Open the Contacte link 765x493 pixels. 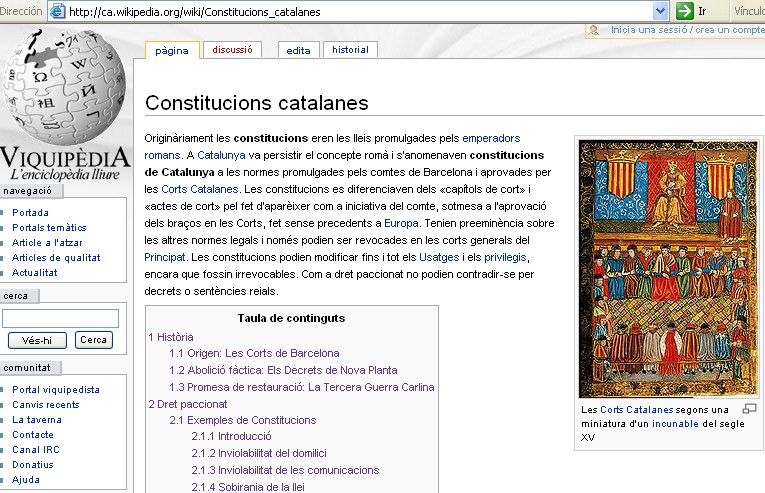[x=33, y=434]
